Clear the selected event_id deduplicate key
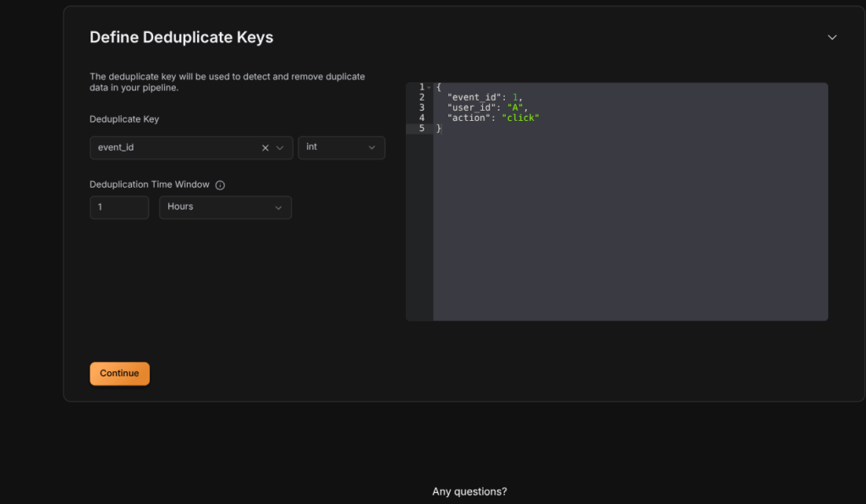 coord(265,148)
